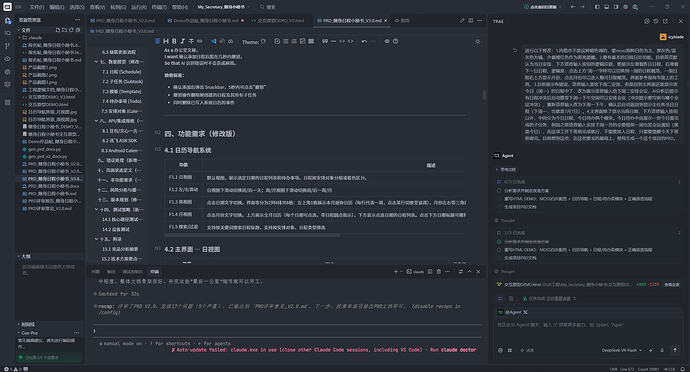This screenshot has height=372, width=690.
Task: Open the 终端 menu
Action: pos(159,7)
